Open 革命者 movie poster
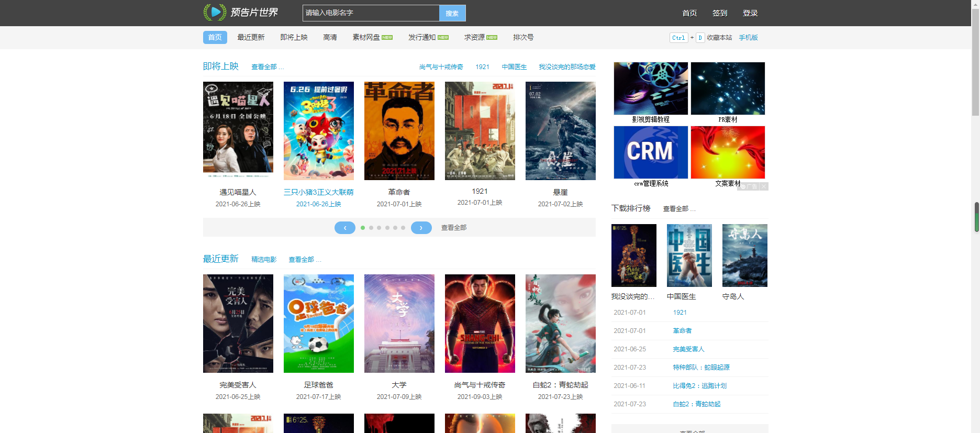Viewport: 980px width, 433px height. pyautogui.click(x=399, y=131)
